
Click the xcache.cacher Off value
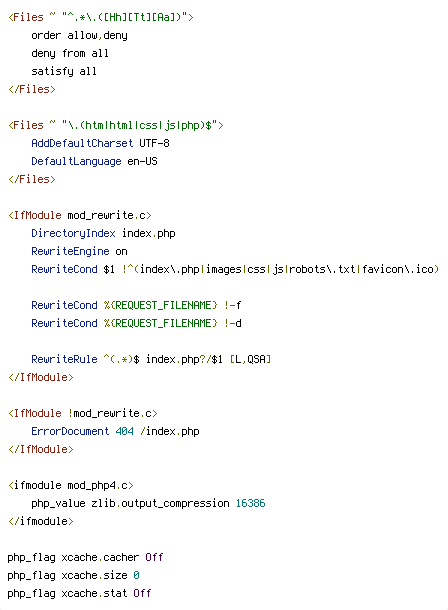(x=154, y=557)
